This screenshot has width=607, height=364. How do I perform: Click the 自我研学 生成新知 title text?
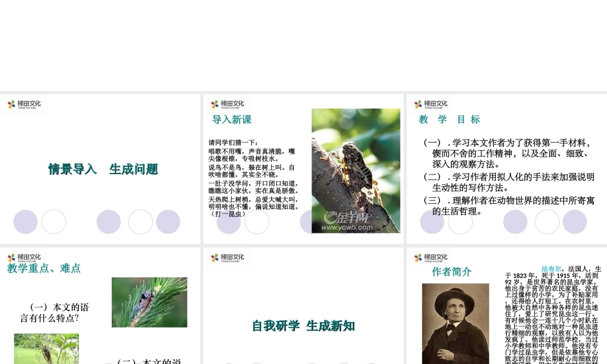302,325
